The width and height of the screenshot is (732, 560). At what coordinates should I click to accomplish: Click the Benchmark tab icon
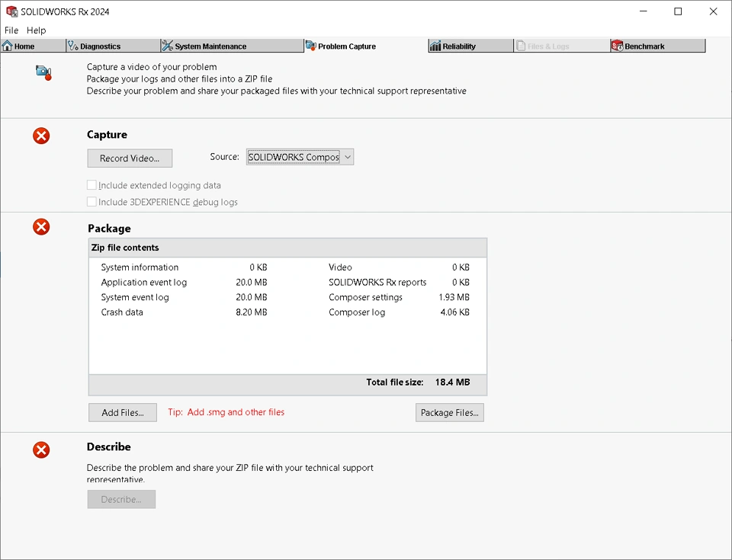[617, 46]
